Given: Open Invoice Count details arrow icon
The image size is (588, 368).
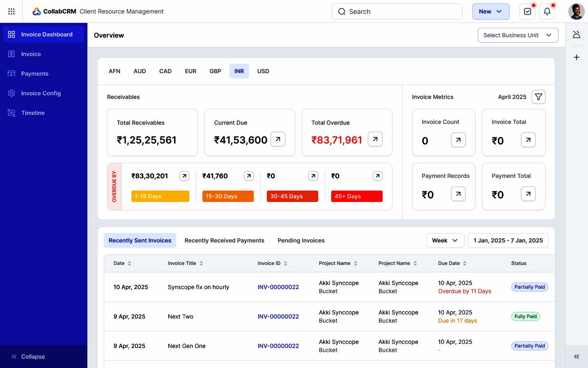Looking at the screenshot, I should 458,140.
